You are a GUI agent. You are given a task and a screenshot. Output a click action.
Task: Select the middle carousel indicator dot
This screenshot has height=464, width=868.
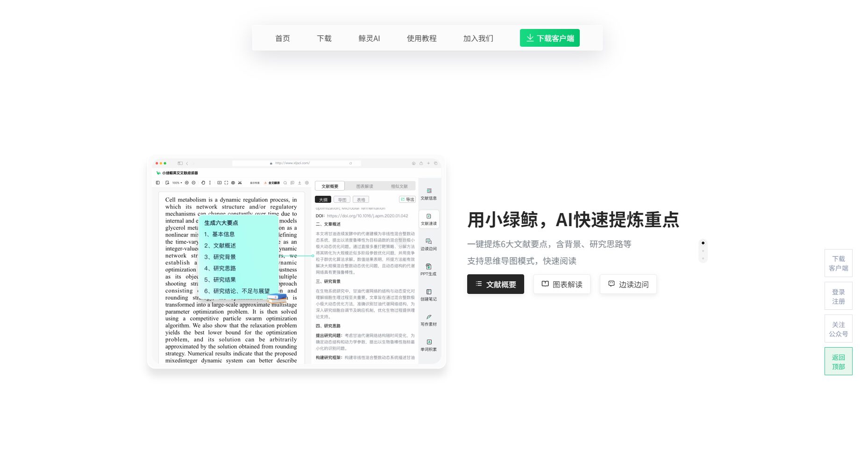click(x=703, y=251)
